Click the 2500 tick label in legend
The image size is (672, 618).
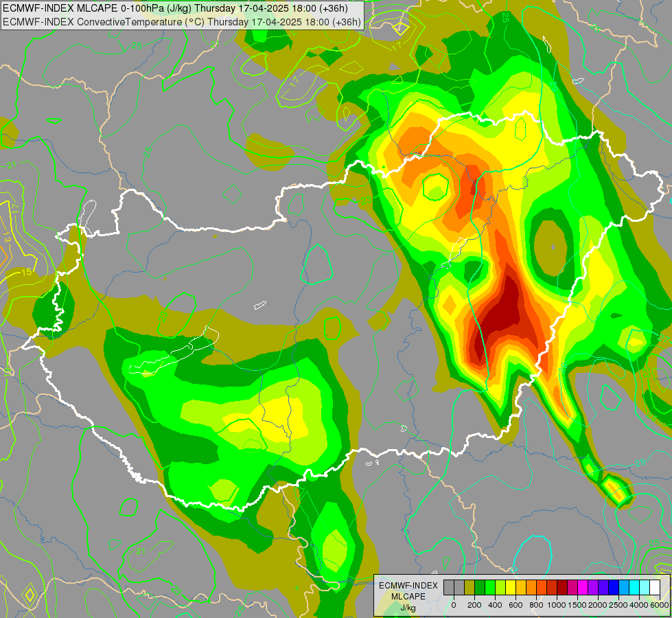618,605
